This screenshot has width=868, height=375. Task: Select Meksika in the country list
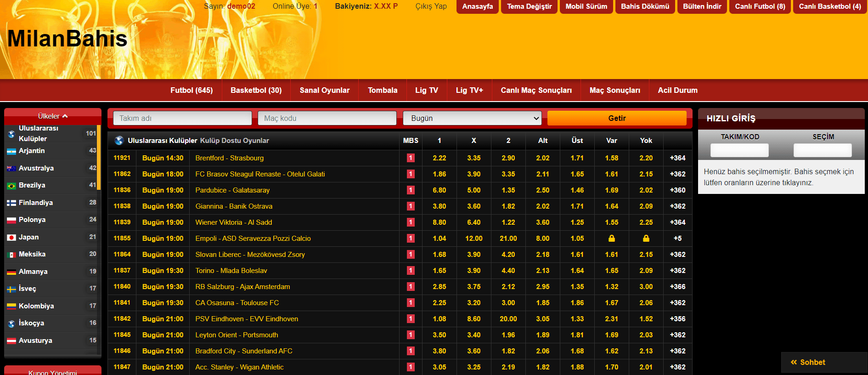pyautogui.click(x=53, y=255)
